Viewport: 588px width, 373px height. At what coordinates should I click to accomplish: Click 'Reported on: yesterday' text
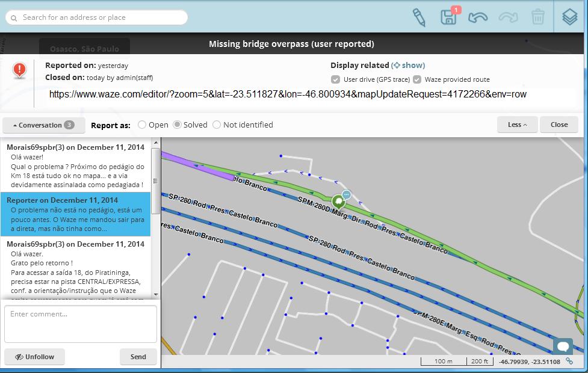click(87, 65)
